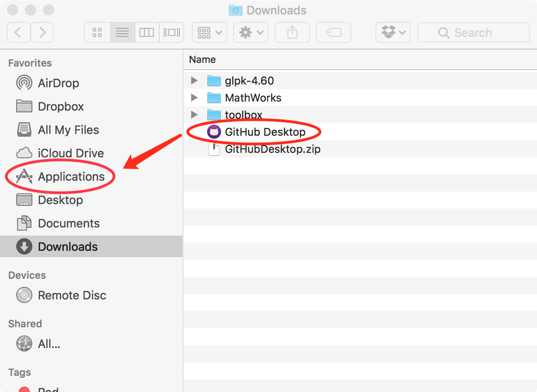Expand the MathWorks folder triangle
The width and height of the screenshot is (537, 392).
[194, 98]
